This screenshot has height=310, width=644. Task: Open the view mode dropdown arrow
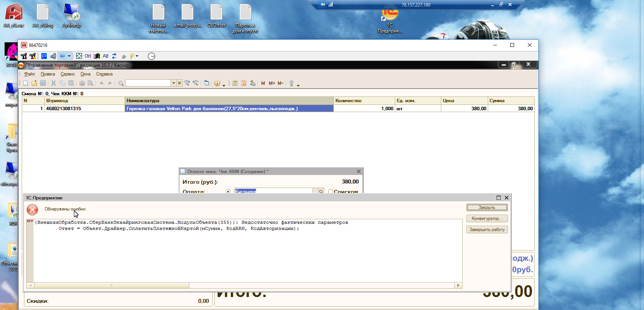pos(69,56)
